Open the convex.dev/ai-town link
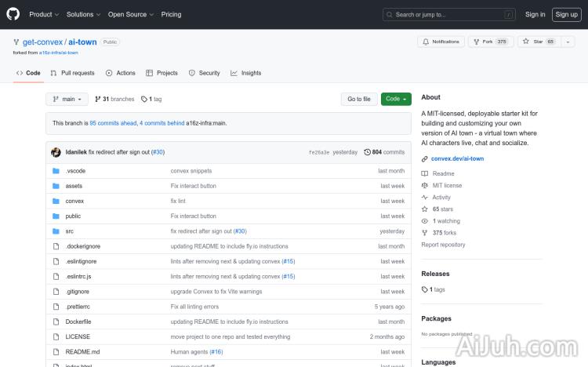 [457, 158]
